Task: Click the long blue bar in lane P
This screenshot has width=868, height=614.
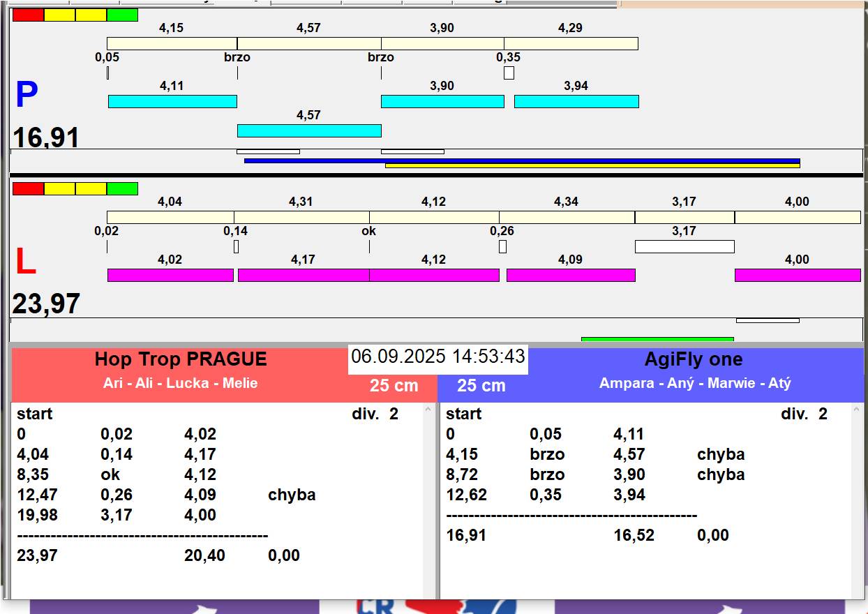Action: 522,160
